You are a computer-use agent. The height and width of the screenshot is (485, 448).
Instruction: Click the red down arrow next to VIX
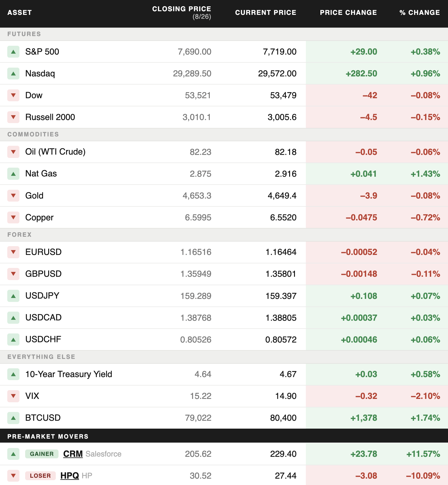pos(13,396)
